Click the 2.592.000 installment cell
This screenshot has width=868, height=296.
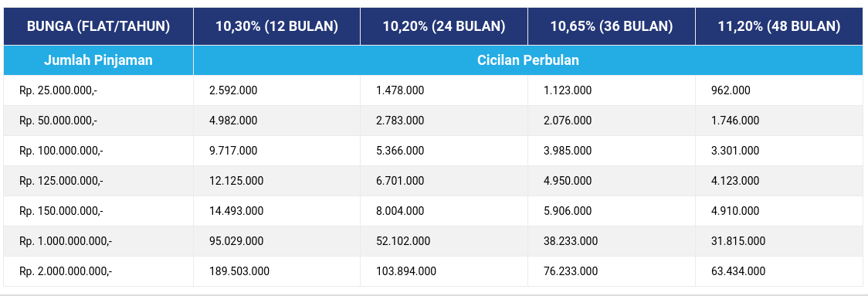click(x=276, y=90)
